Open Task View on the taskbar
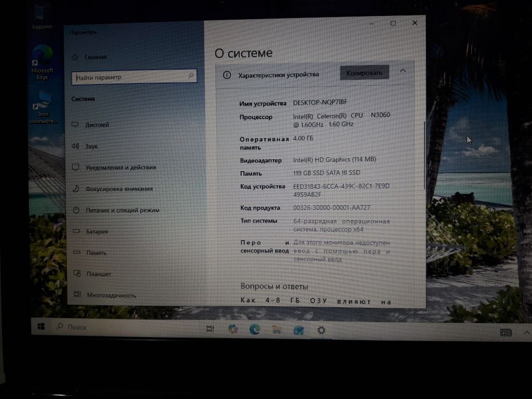The image size is (532, 399). click(x=210, y=328)
